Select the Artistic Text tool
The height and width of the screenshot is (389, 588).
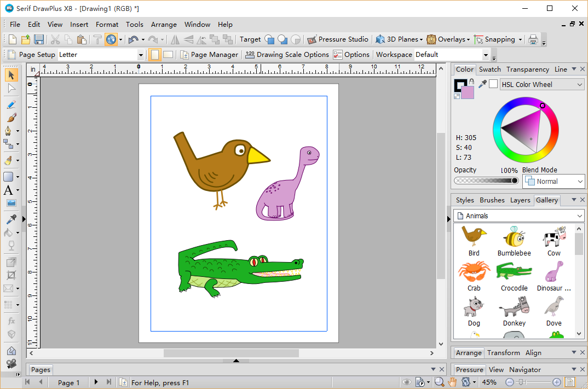click(9, 190)
